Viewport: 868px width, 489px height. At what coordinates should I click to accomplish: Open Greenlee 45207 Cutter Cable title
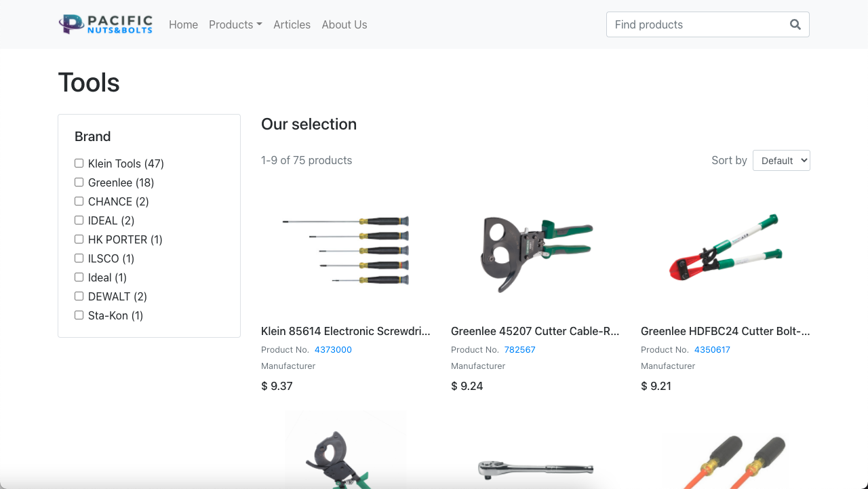536,331
